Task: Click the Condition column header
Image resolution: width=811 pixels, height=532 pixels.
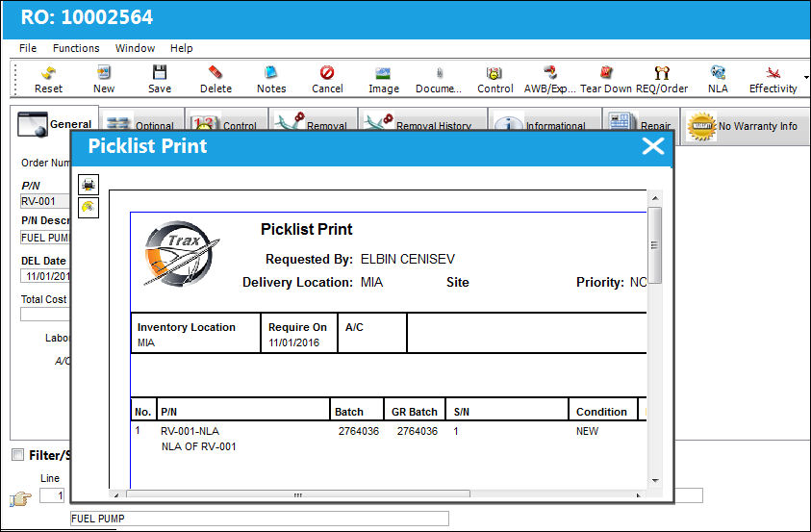Action: (601, 412)
